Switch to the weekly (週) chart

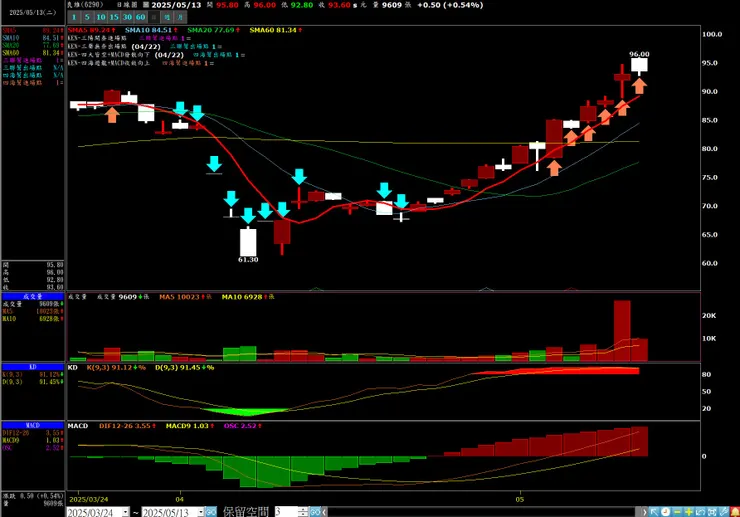[x=167, y=17]
